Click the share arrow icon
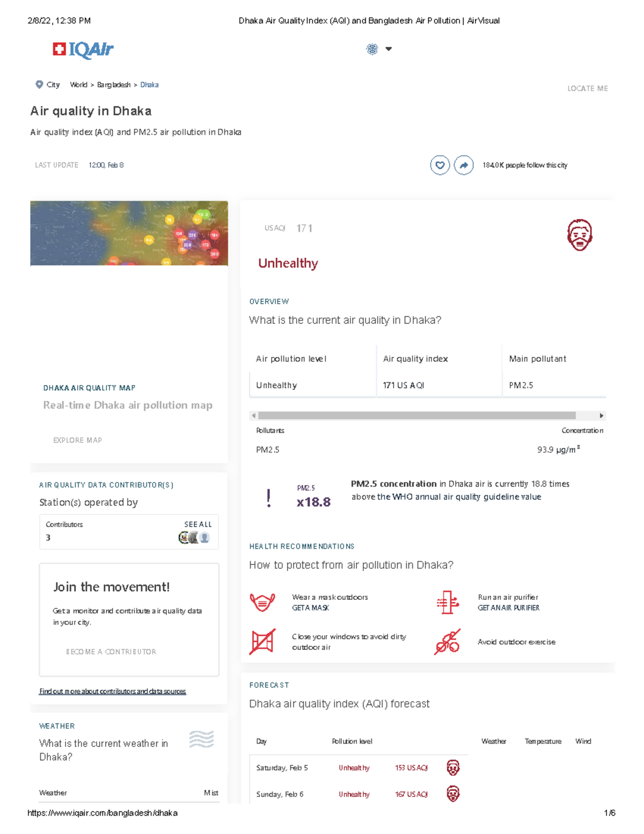 click(464, 165)
